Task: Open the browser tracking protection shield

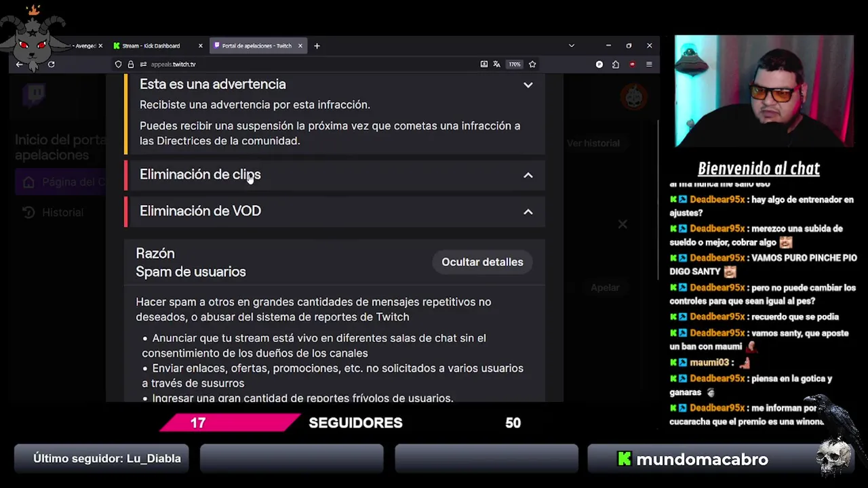Action: point(118,64)
